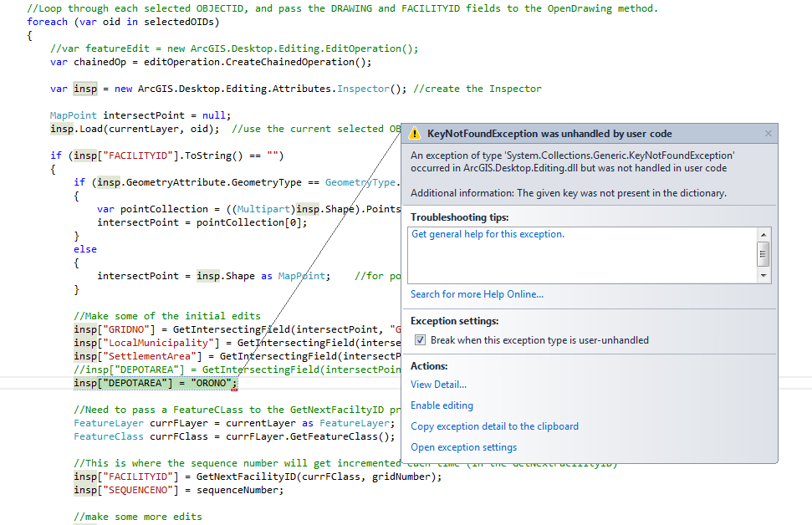Click the "SEQUENCENO" string key
Viewport: 812px width, 525px height.
(138, 490)
